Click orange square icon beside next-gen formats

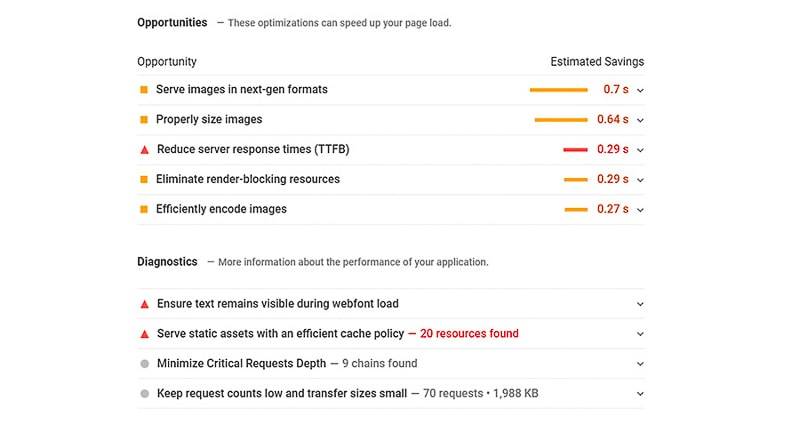144,90
